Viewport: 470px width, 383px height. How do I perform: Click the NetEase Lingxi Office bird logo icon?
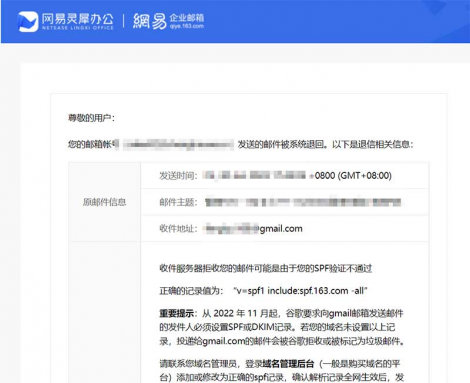click(28, 21)
